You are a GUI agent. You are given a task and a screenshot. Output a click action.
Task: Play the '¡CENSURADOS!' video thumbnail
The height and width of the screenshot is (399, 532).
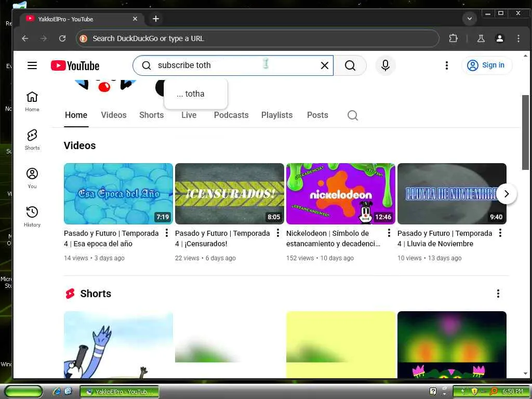tap(229, 194)
